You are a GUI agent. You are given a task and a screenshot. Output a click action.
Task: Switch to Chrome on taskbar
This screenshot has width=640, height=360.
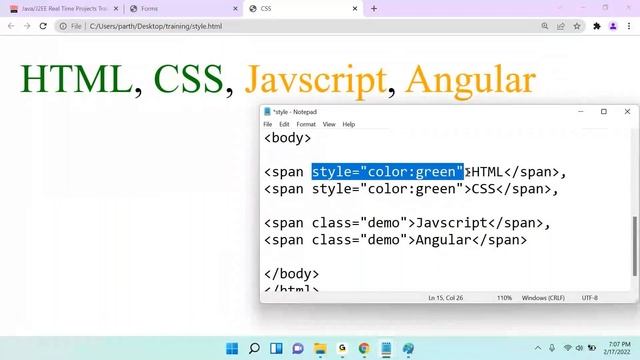(364, 349)
